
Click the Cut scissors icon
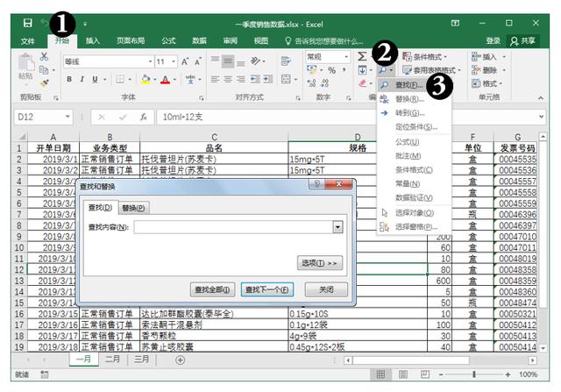point(44,56)
